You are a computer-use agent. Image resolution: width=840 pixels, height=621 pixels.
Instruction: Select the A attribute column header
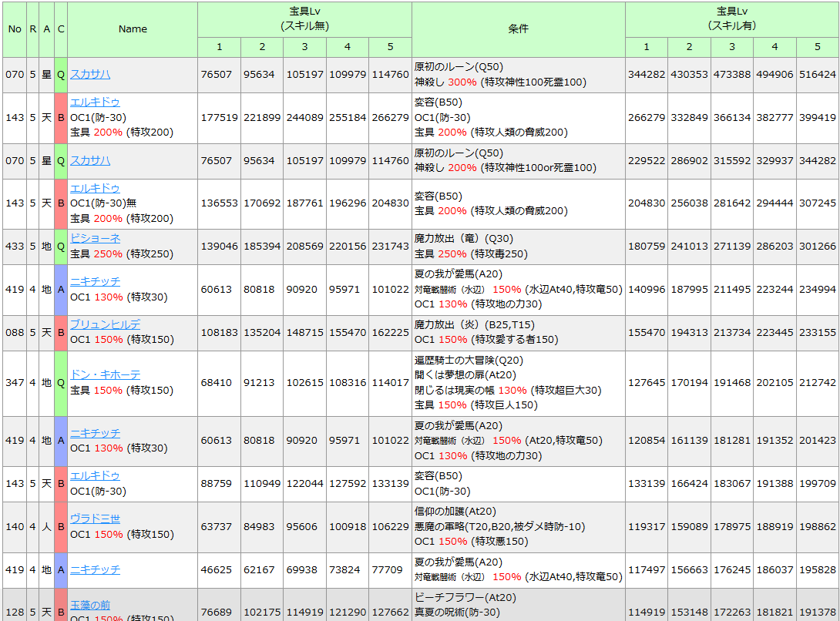coord(47,29)
